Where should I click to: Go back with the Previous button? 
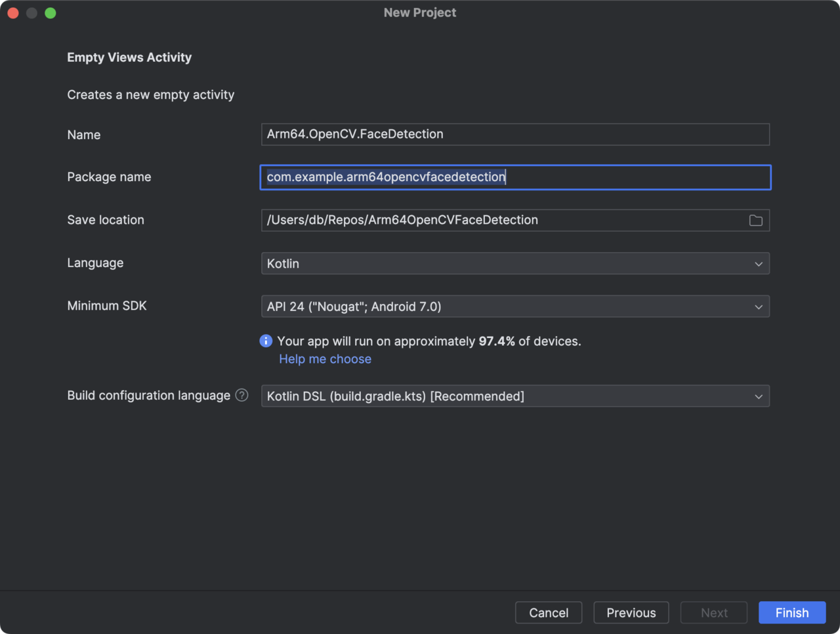click(x=631, y=612)
